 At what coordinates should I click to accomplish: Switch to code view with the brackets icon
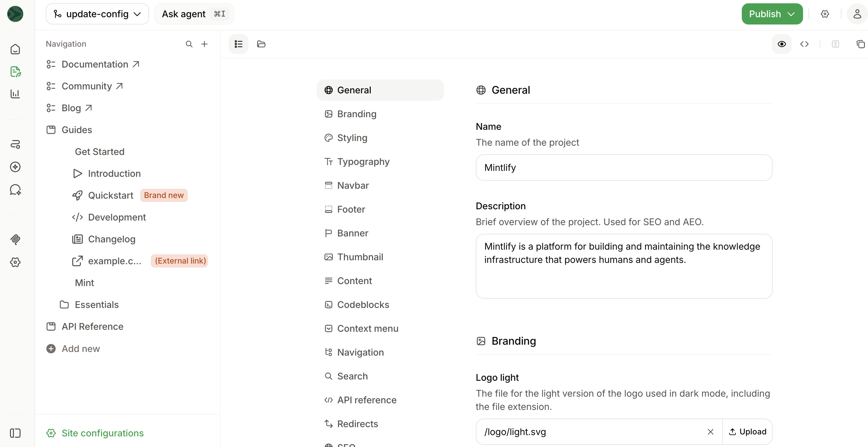(804, 44)
